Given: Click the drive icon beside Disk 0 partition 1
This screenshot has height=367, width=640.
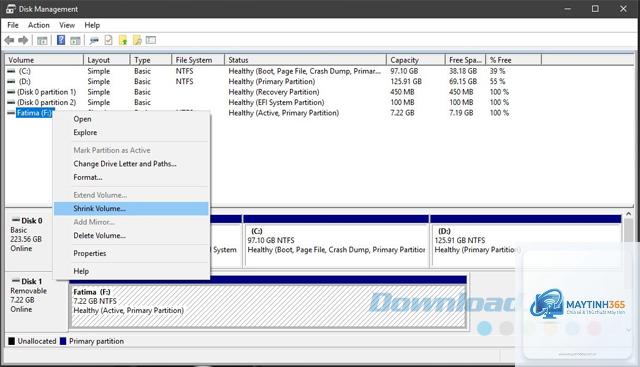Looking at the screenshot, I should click(x=11, y=92).
